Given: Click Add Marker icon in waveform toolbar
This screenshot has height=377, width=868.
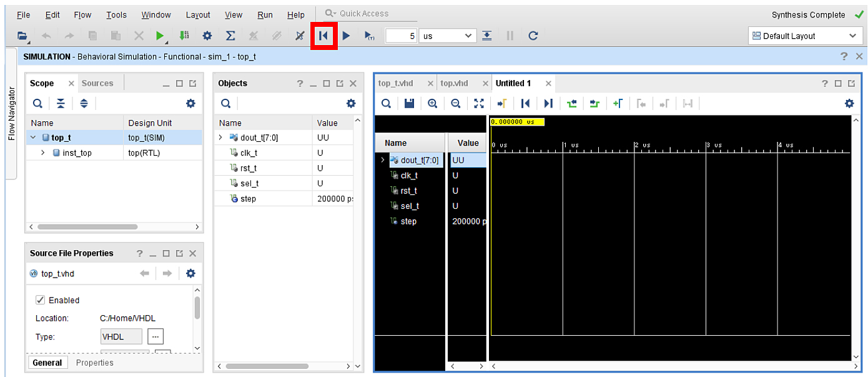Looking at the screenshot, I should (x=618, y=103).
